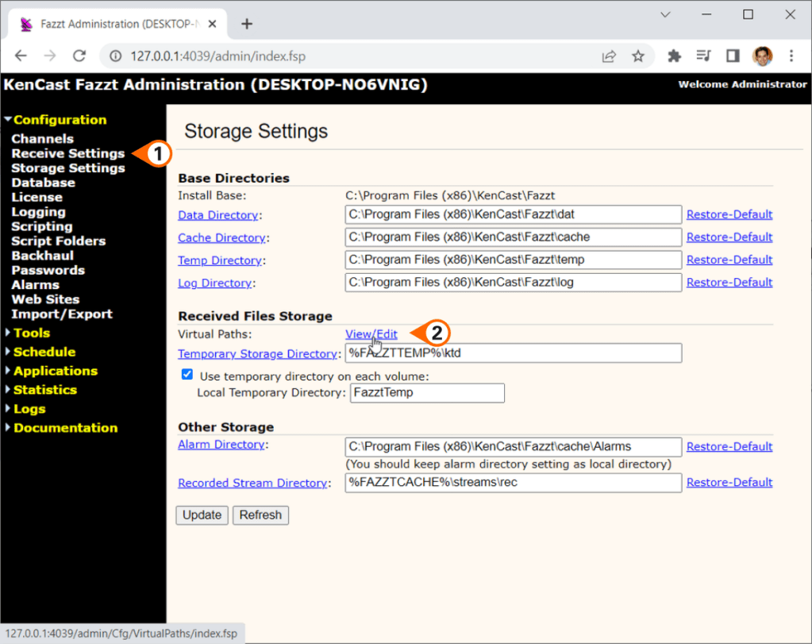Viewport: 812px width, 644px height.
Task: Open Backhaul in the sidebar
Action: 42,256
